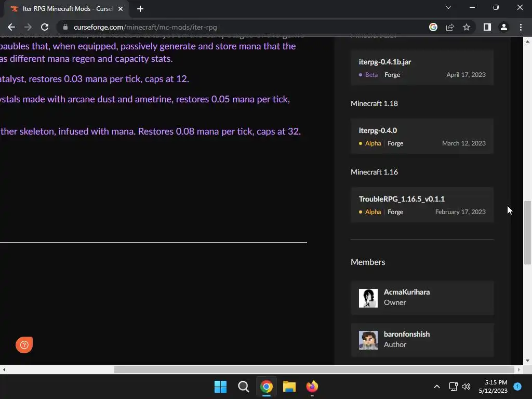Click AcmaKurihara owner profile name

point(406,292)
